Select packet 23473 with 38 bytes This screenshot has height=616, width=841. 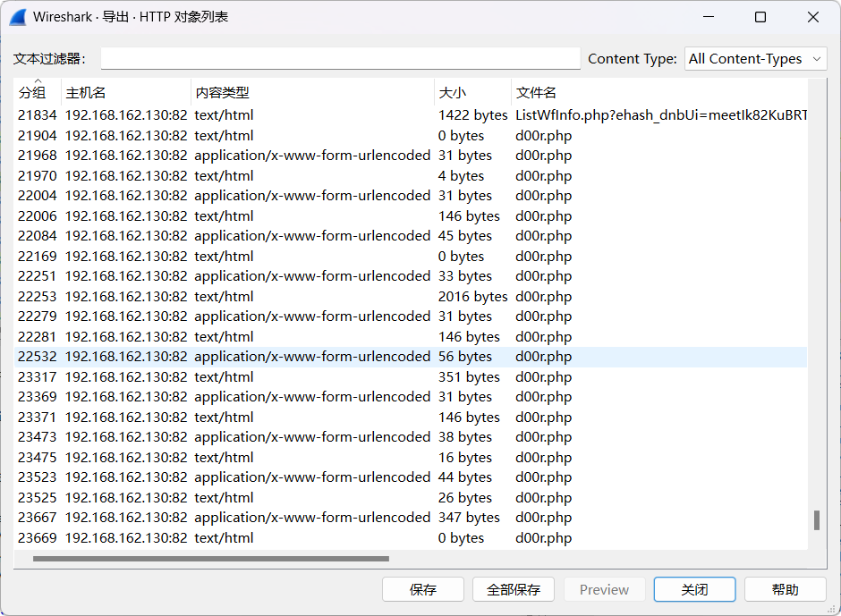click(411, 437)
